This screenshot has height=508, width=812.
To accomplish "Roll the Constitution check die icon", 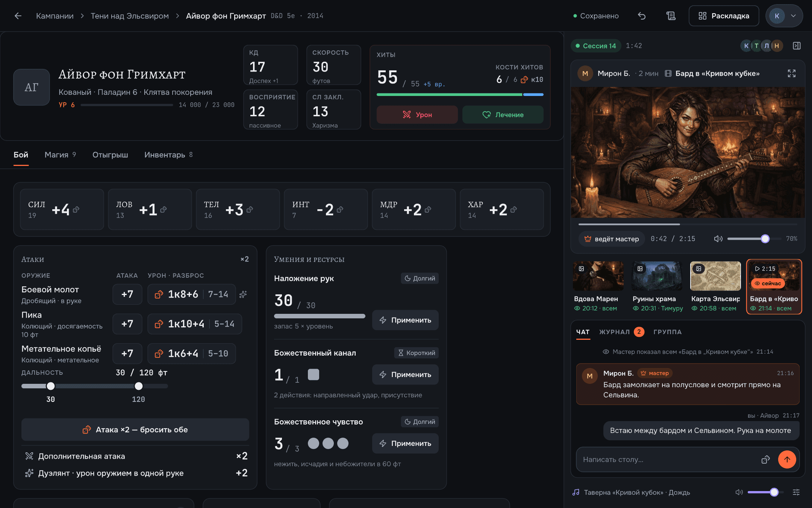I will point(250,210).
